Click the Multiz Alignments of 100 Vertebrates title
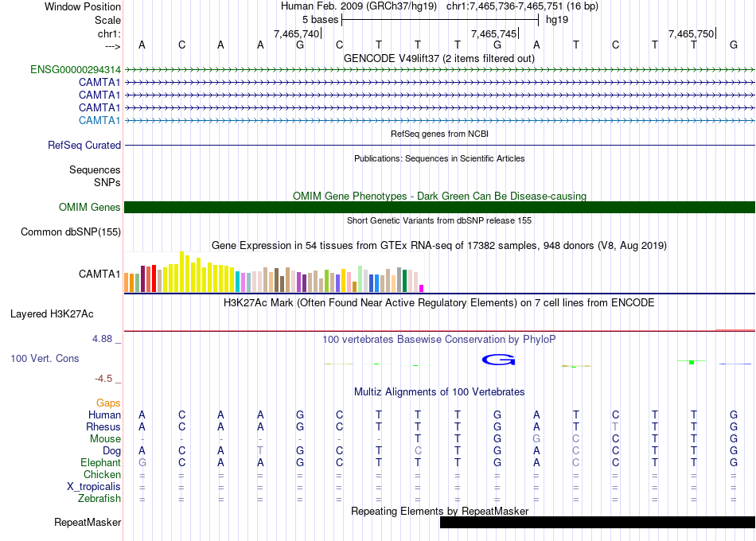Screen dimensions: 756x541 [x=439, y=392]
